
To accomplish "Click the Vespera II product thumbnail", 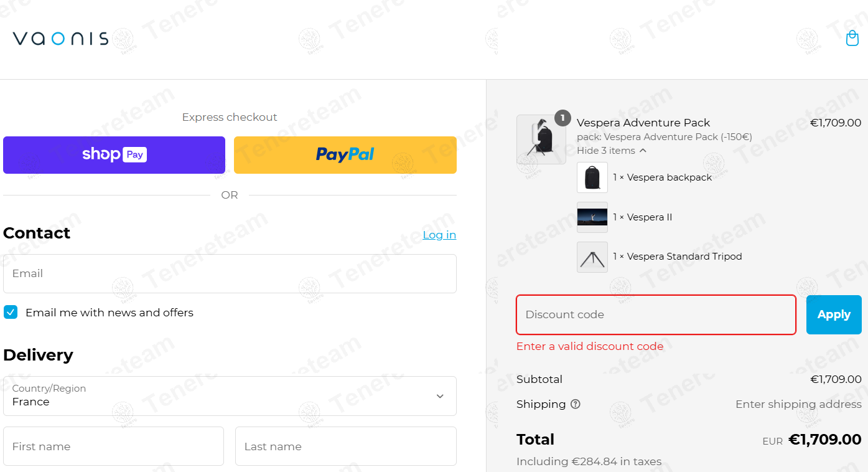I will (592, 217).
